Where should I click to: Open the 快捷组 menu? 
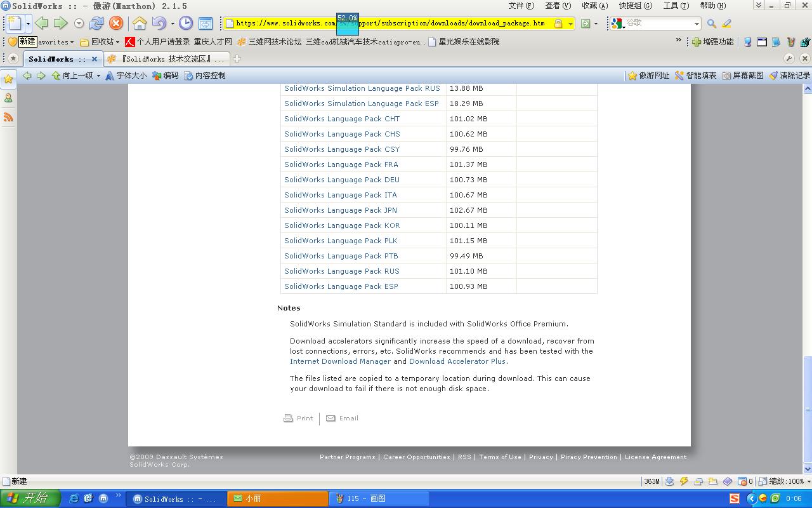pos(636,6)
